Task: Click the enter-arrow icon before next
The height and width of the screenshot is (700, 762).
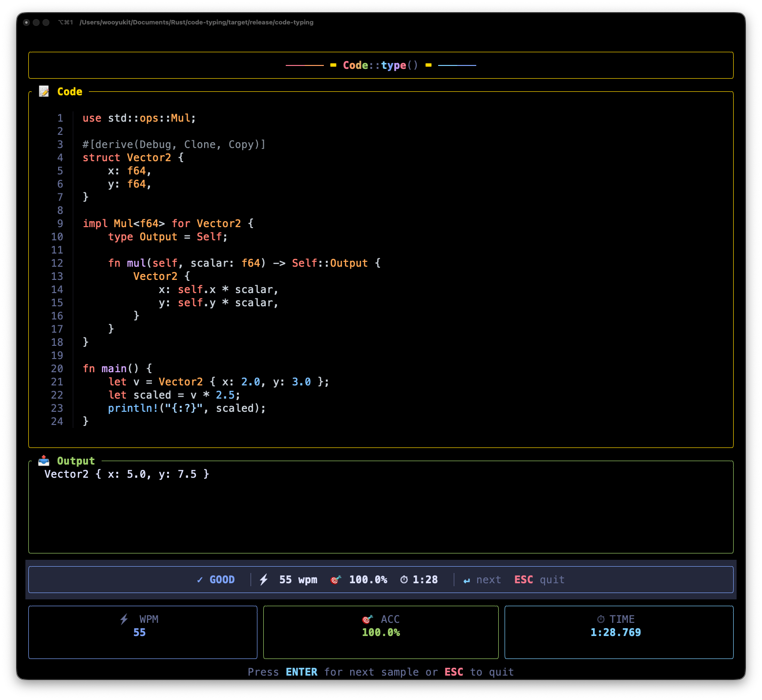Action: (466, 580)
